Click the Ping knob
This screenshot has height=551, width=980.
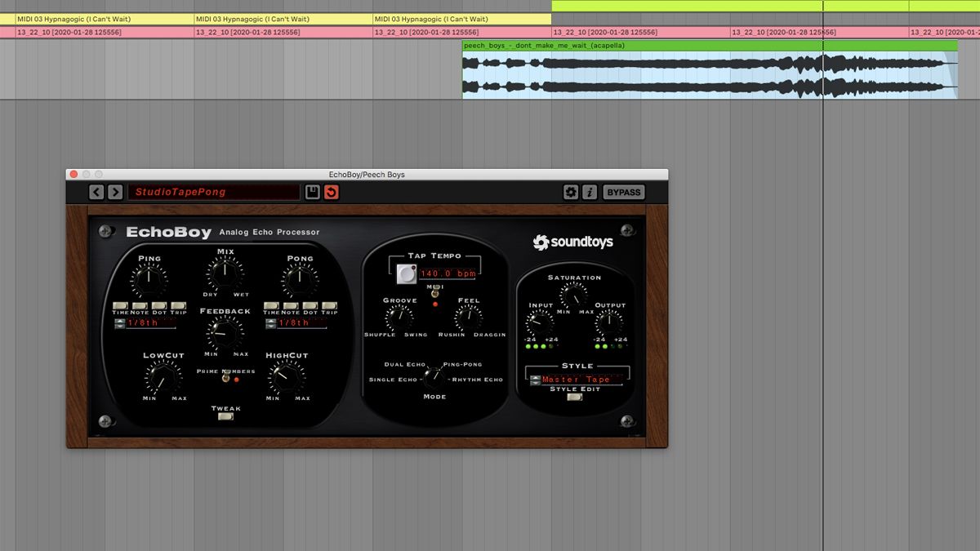149,281
